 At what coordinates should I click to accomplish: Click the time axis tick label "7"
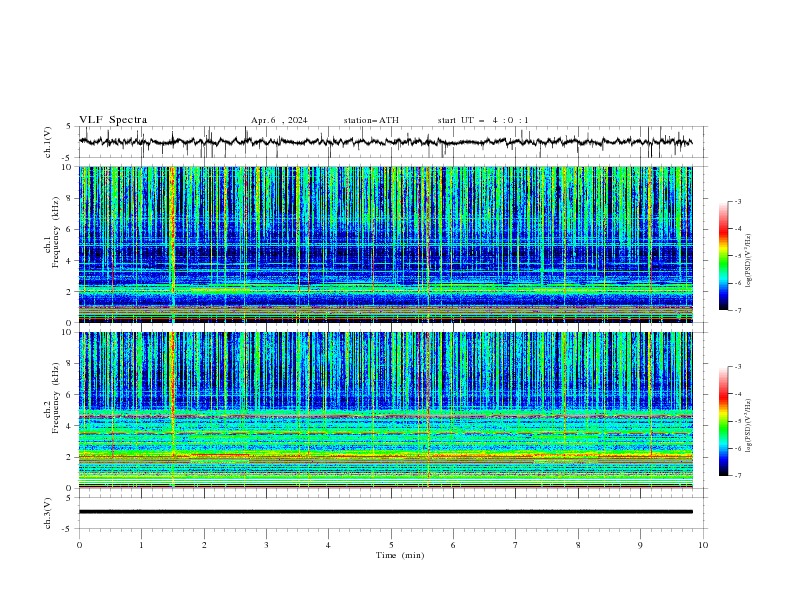516,545
